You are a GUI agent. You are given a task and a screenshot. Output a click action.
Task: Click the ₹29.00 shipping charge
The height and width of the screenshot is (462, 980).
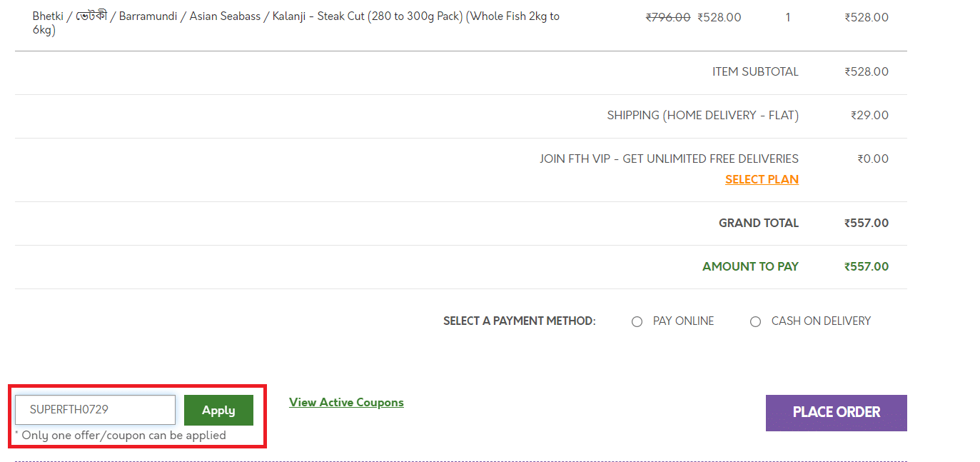869,116
